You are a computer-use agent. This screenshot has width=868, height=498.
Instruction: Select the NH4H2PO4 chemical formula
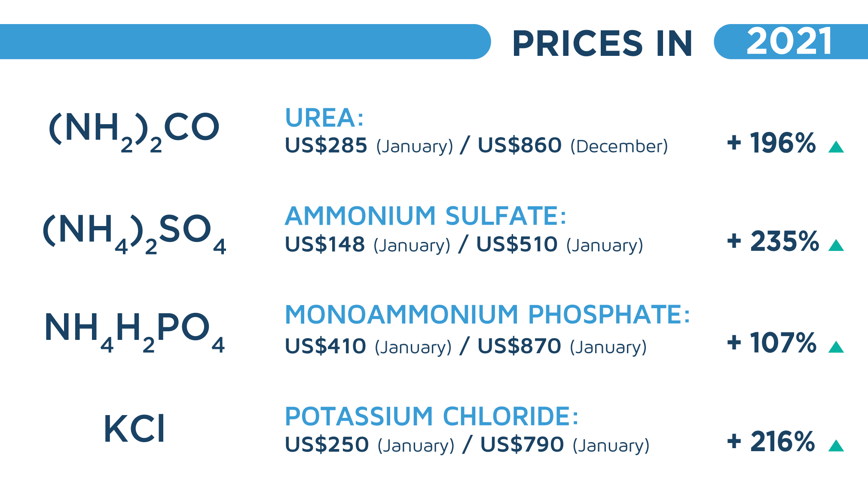point(134,332)
